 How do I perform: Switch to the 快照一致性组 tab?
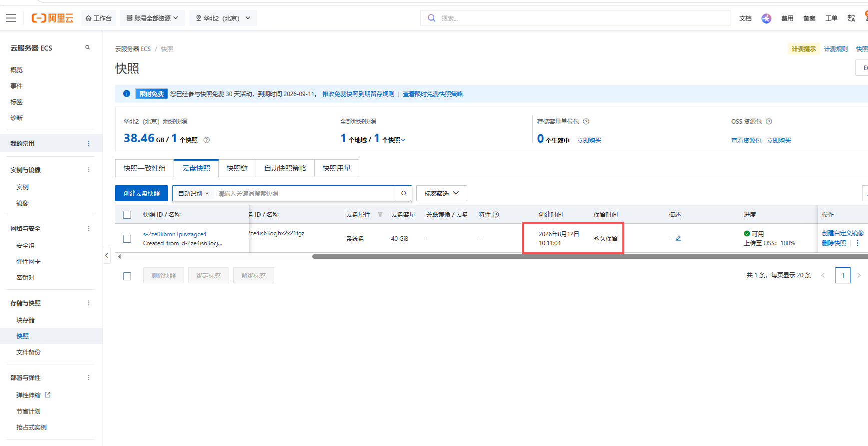145,168
